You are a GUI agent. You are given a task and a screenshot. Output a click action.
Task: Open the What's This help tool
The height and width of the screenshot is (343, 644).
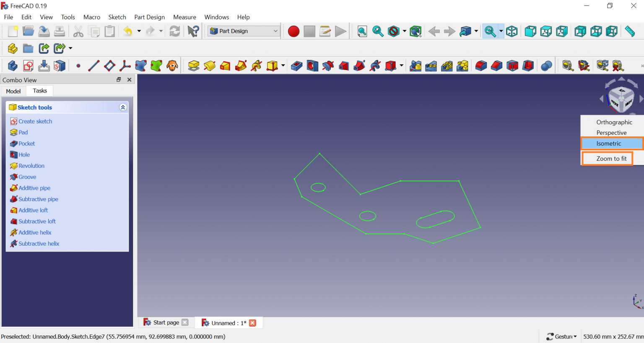coord(193,31)
